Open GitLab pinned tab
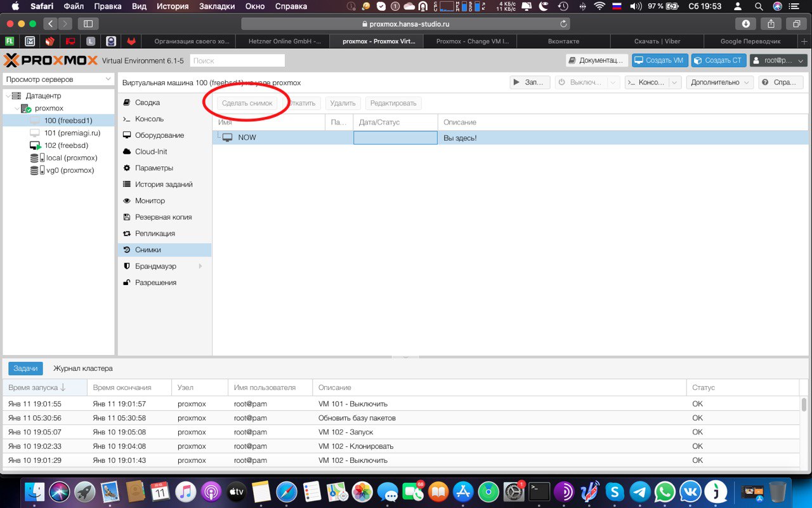 coord(131,41)
